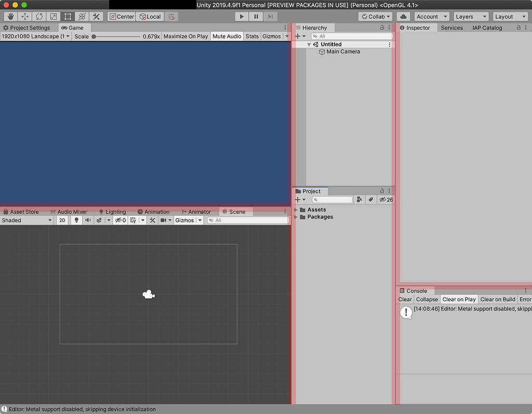Select the Move tool
The image size is (532, 414).
point(24,16)
